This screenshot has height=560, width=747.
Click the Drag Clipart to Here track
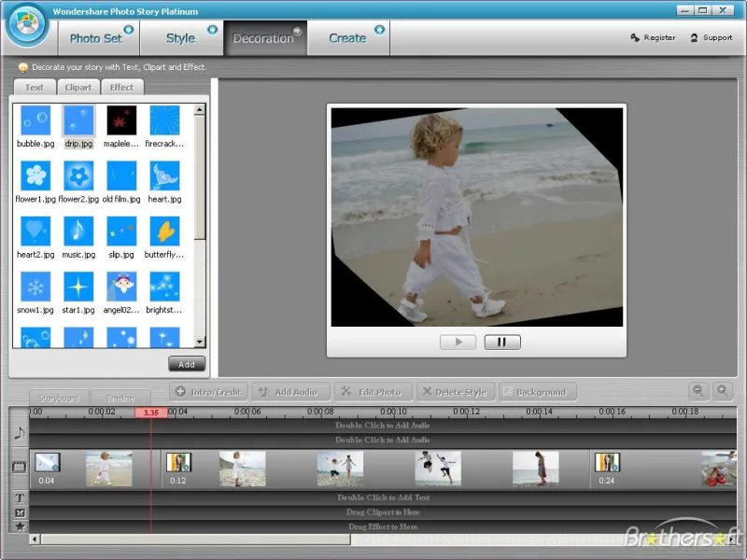[x=383, y=512]
